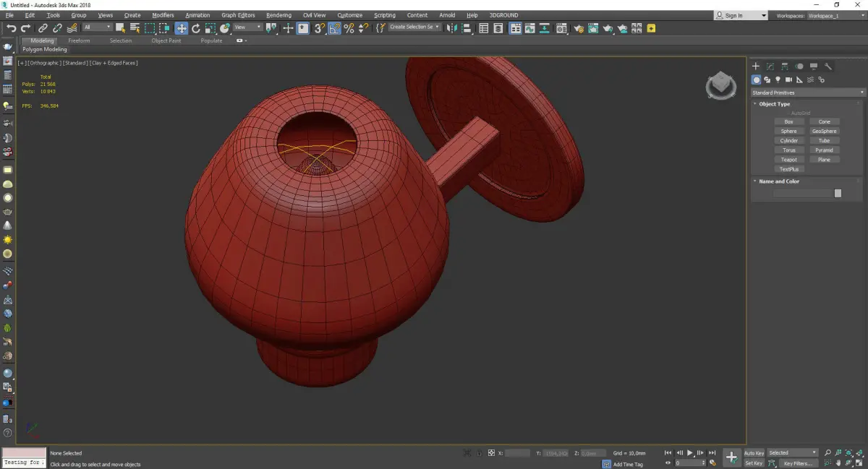Toggle the Angle Snap button
Viewport: 868px width, 469px height.
click(x=334, y=28)
